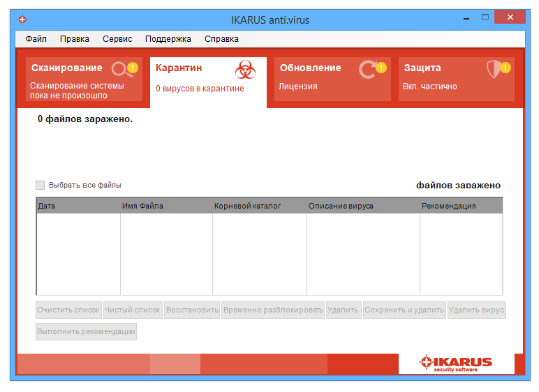Check the Выбрать все файлы checkbox
539x392 pixels.
40,185
